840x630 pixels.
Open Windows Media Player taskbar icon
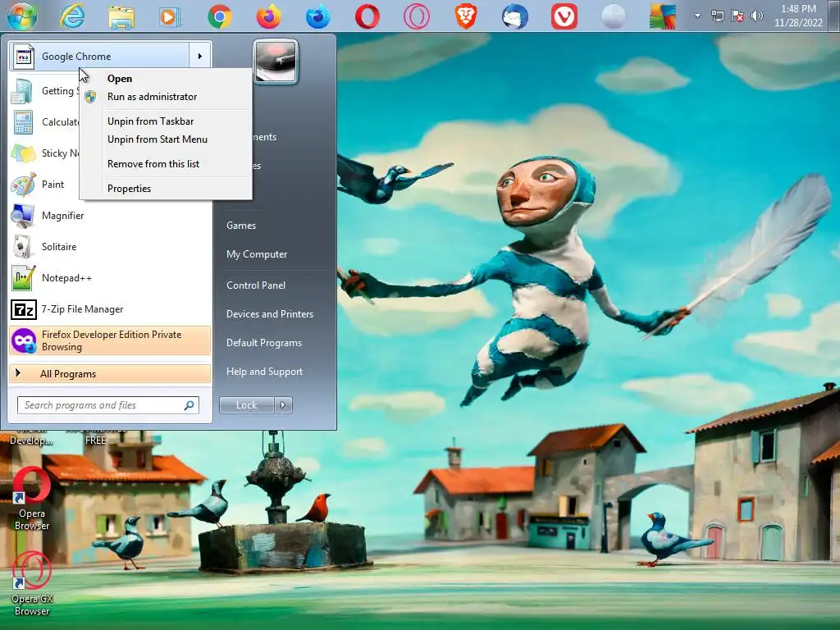pyautogui.click(x=169, y=16)
